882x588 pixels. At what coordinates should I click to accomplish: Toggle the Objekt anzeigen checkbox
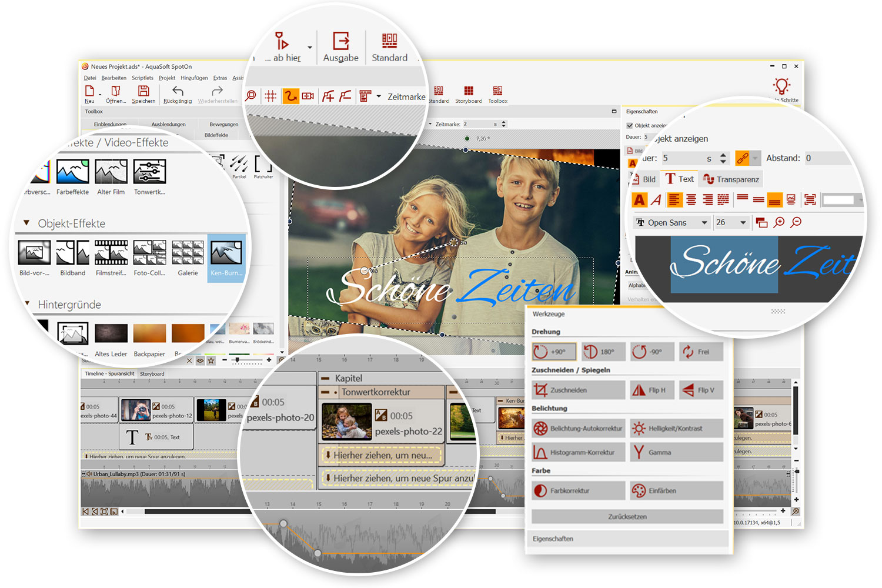630,125
